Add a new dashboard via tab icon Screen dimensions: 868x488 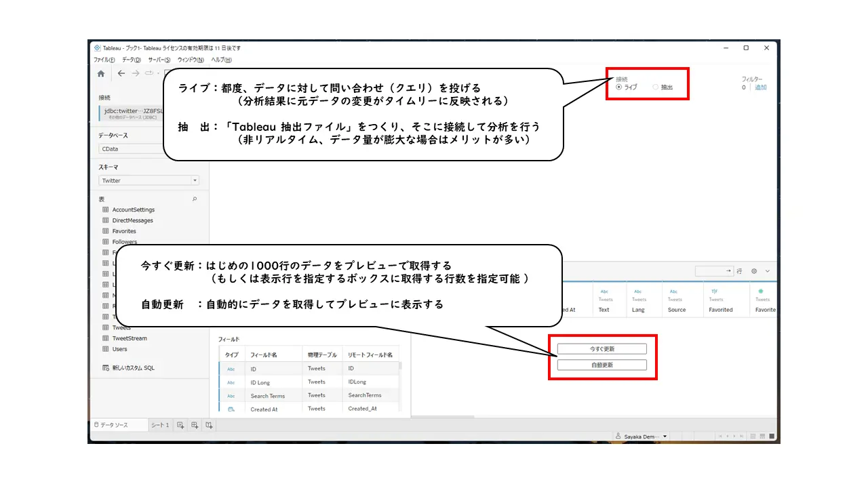pos(195,425)
